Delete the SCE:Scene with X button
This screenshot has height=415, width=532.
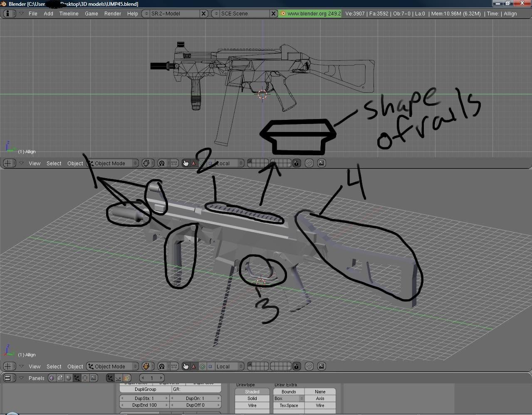coord(274,13)
